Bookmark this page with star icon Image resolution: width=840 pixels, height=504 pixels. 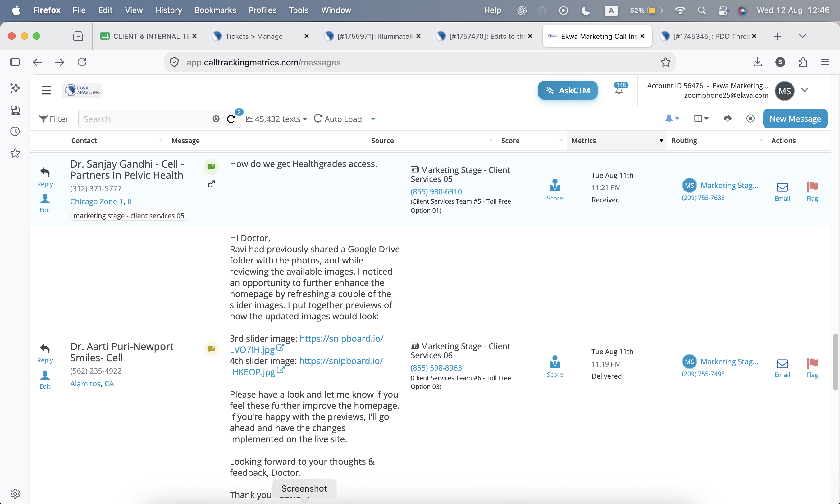(665, 62)
